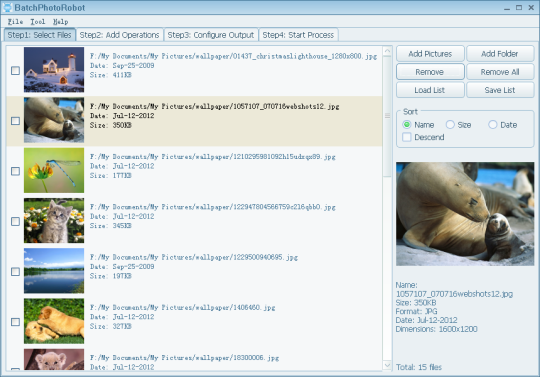Viewport: 540px width, 377px height.
Task: Check the christmaslighthouse image checkbox
Action: click(15, 71)
